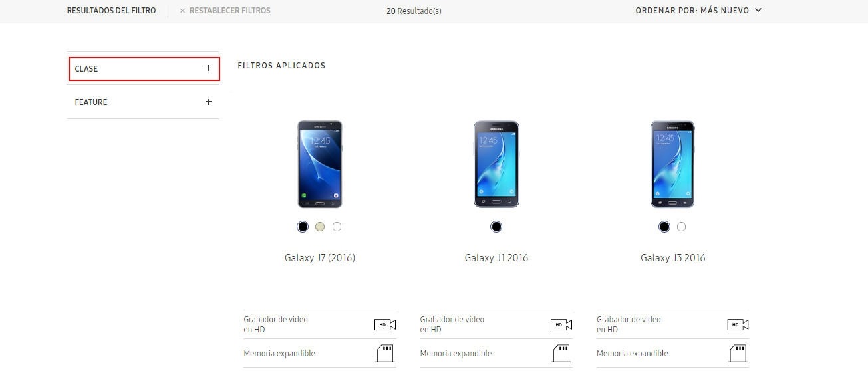Select black color option for Galaxy J7

(303, 227)
